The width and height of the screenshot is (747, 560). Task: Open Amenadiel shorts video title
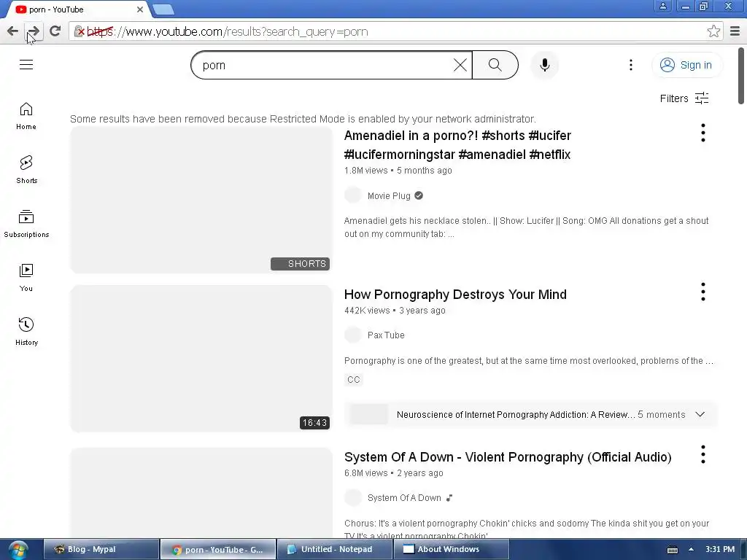(457, 145)
